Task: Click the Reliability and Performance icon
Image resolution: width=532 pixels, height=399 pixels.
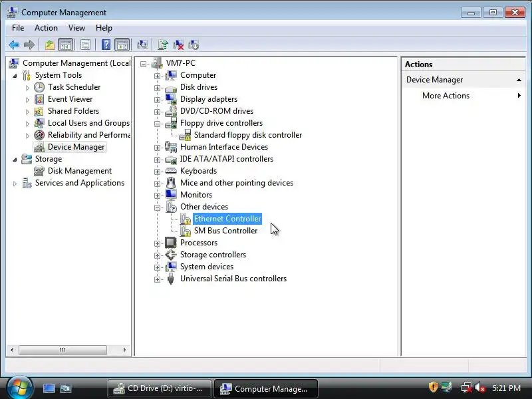Action: (x=39, y=135)
